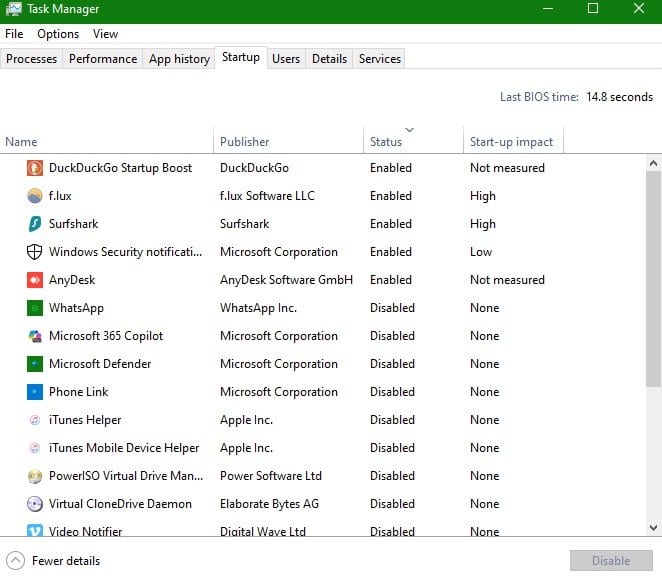The height and width of the screenshot is (583, 662).
Task: Sort by the Status column header
Action: pos(413,142)
